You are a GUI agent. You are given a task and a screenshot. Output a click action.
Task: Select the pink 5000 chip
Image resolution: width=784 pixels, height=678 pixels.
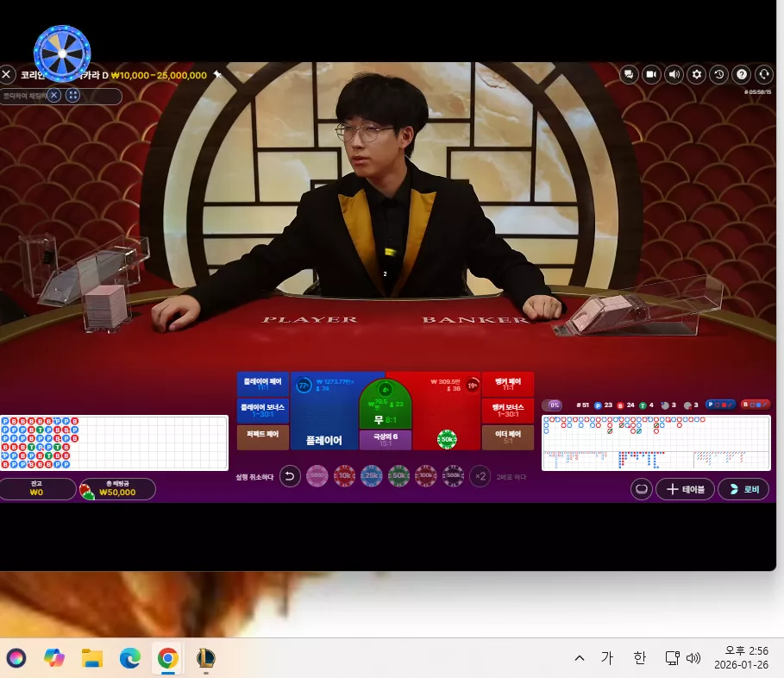[x=317, y=476]
